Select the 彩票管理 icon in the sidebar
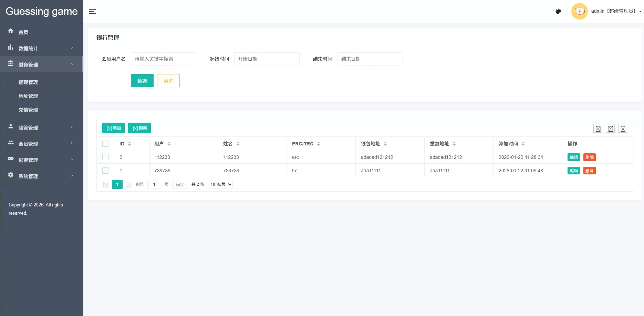644x316 pixels. pyautogui.click(x=11, y=159)
